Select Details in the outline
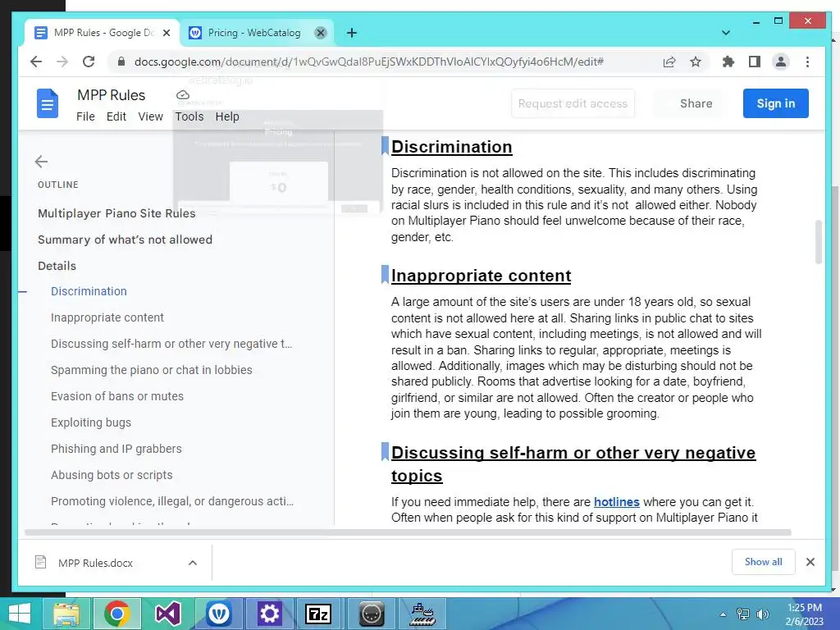 (x=57, y=266)
